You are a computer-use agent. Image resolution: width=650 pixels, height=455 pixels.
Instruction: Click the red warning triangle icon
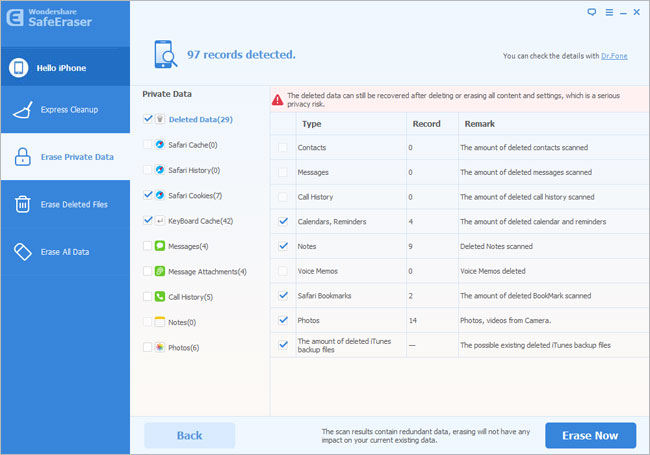pyautogui.click(x=277, y=100)
